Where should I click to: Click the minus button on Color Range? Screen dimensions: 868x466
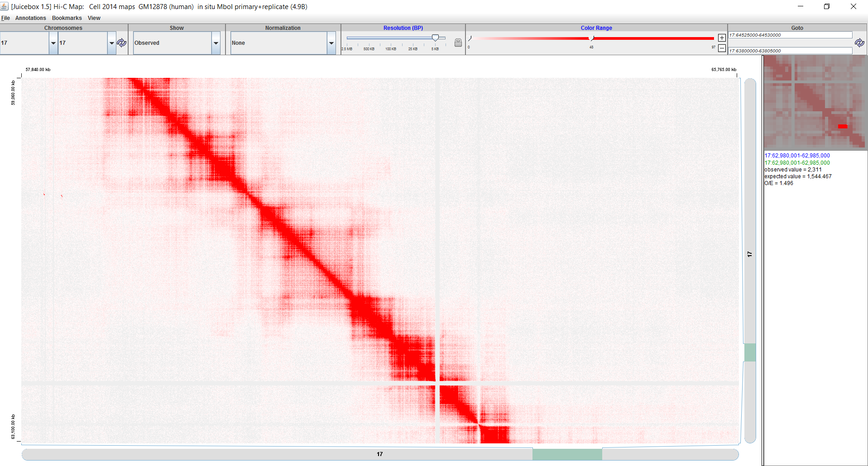click(x=722, y=48)
